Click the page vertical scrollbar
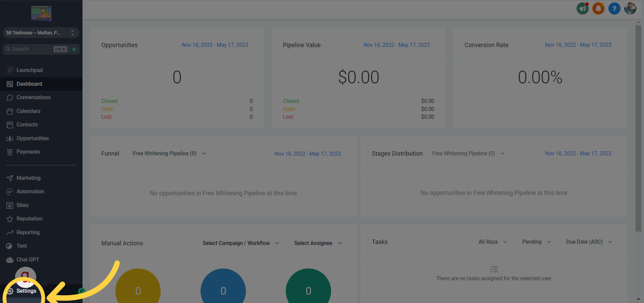 coord(638,128)
